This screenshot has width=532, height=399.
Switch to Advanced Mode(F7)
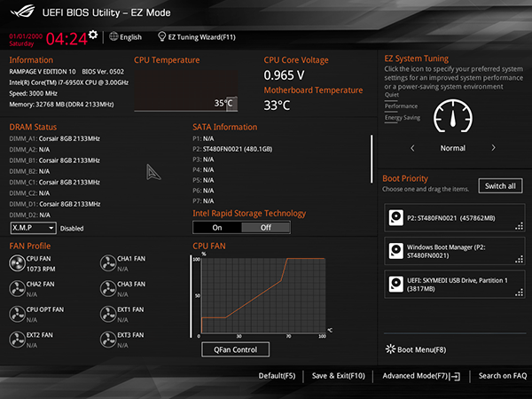click(415, 376)
